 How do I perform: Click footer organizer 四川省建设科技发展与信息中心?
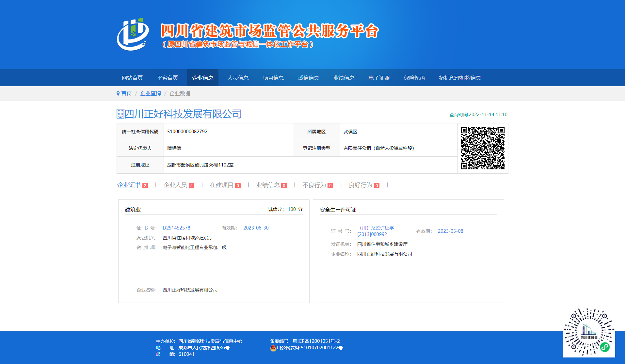point(210,341)
